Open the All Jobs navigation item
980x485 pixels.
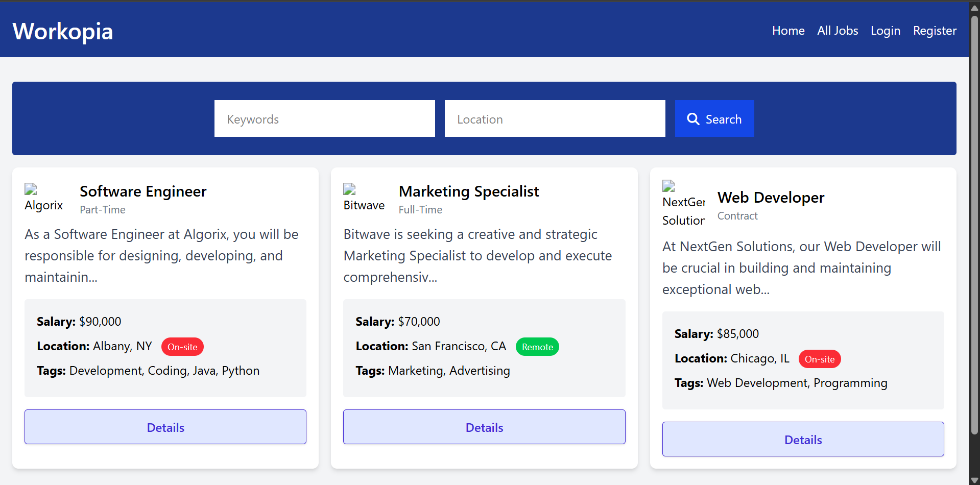(x=837, y=31)
